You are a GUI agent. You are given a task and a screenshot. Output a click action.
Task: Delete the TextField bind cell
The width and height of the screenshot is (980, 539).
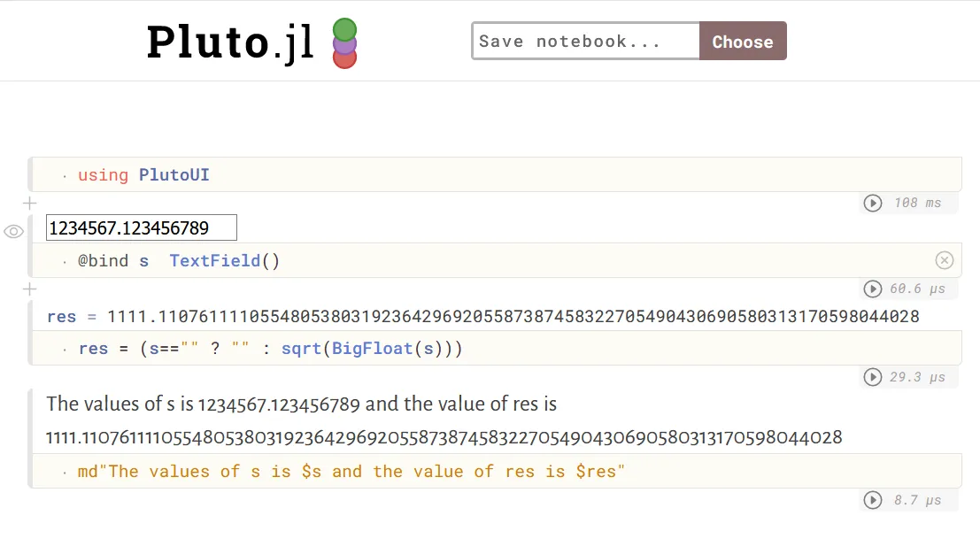tap(945, 260)
